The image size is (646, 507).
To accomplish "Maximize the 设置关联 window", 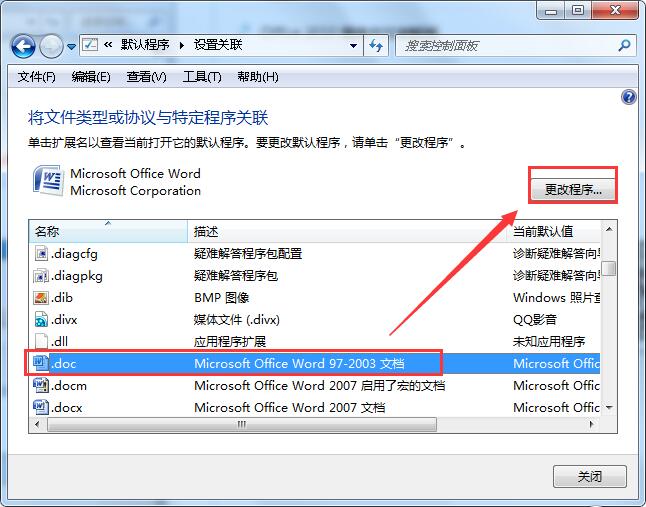I will [x=578, y=10].
